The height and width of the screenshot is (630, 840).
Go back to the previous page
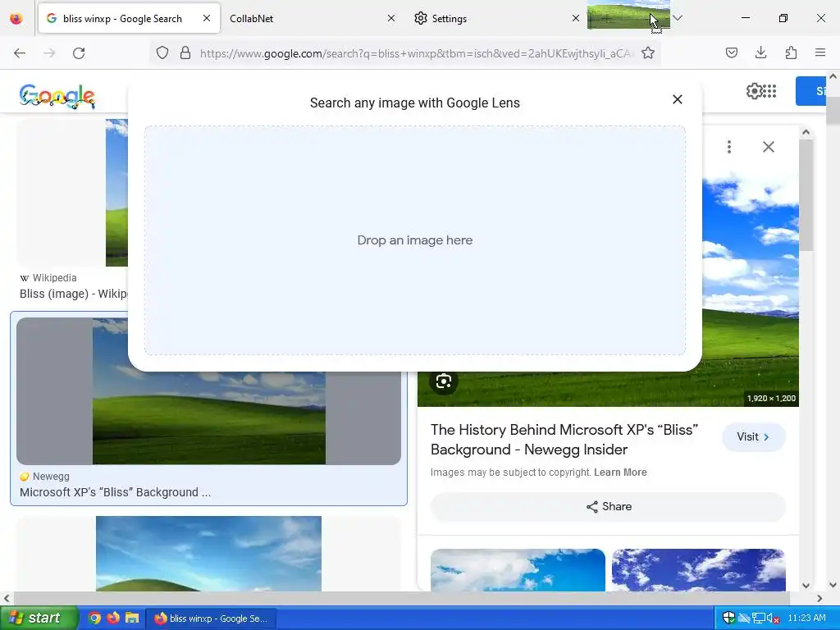20,53
